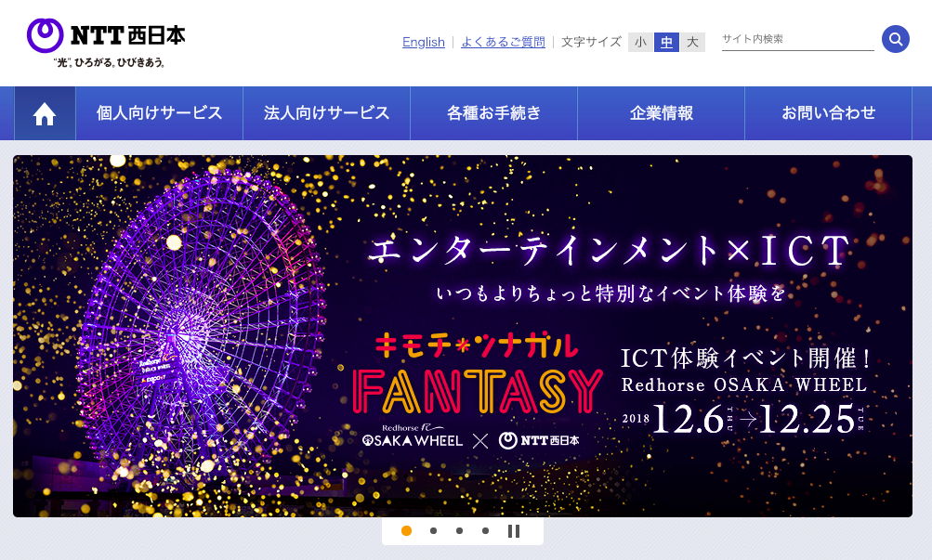Image resolution: width=932 pixels, height=560 pixels.
Task: Focus the サイト内検索 search field
Action: pos(796,39)
